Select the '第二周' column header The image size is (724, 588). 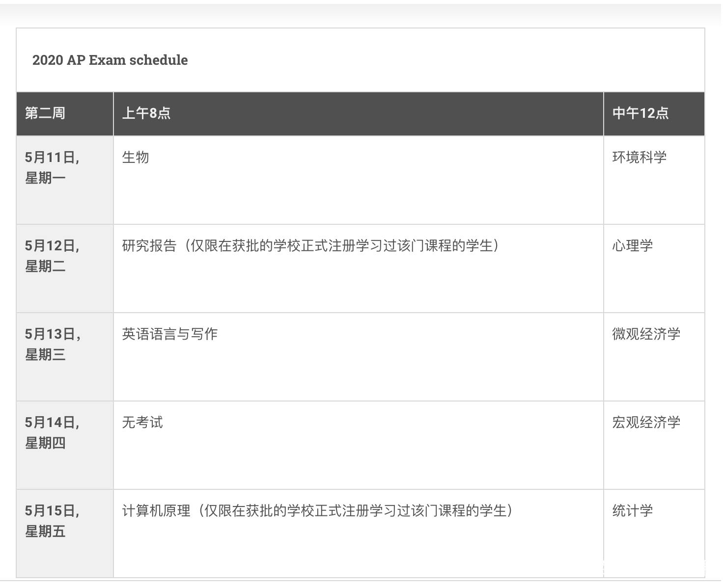click(x=45, y=113)
